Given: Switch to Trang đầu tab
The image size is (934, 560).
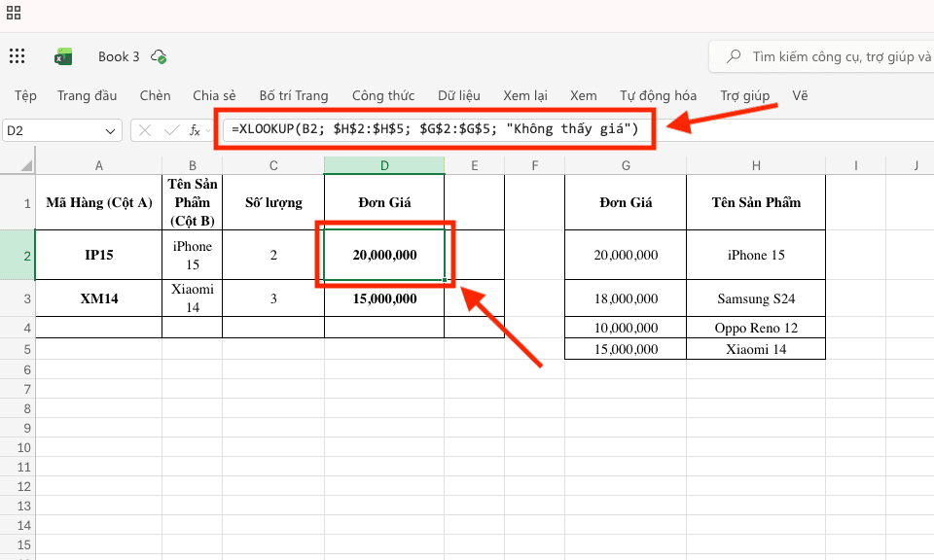Looking at the screenshot, I should pyautogui.click(x=87, y=96).
